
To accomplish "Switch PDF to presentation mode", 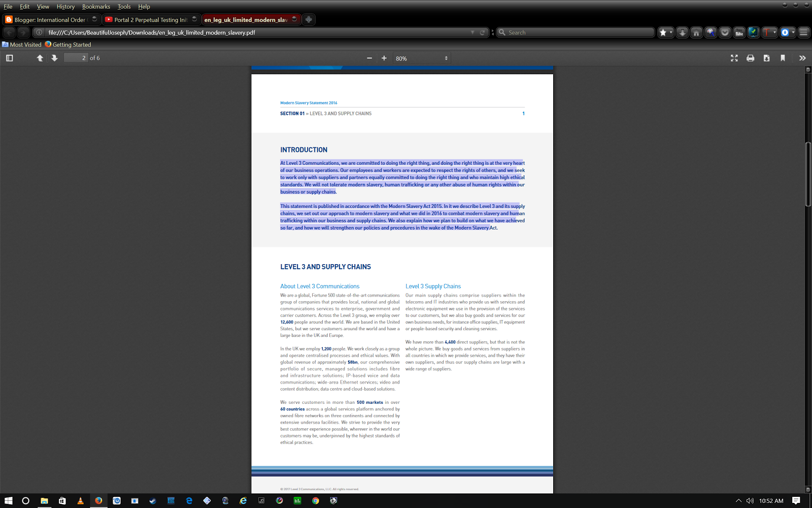I will tap(734, 58).
